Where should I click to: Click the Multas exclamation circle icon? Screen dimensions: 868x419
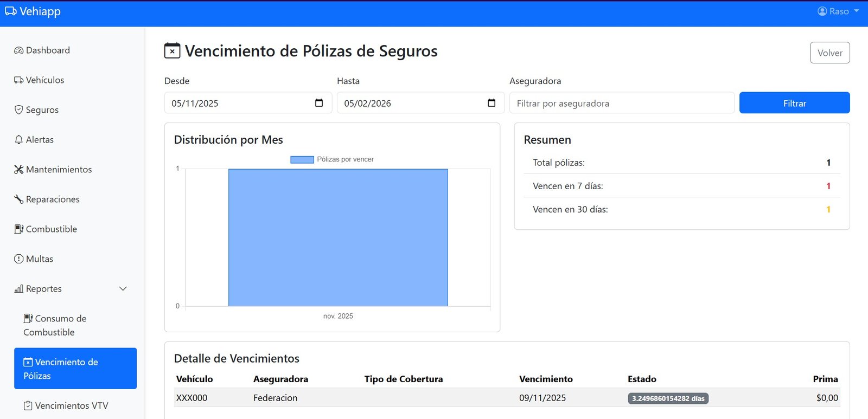pos(18,259)
